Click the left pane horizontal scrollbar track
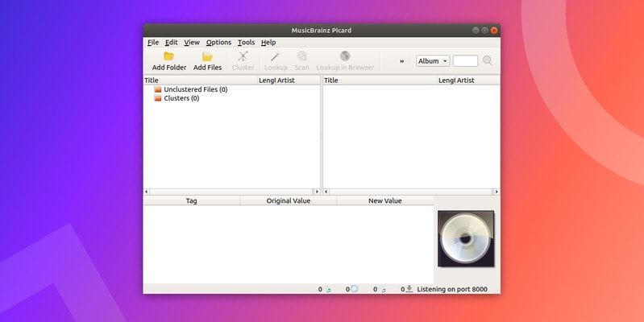 [x=231, y=192]
